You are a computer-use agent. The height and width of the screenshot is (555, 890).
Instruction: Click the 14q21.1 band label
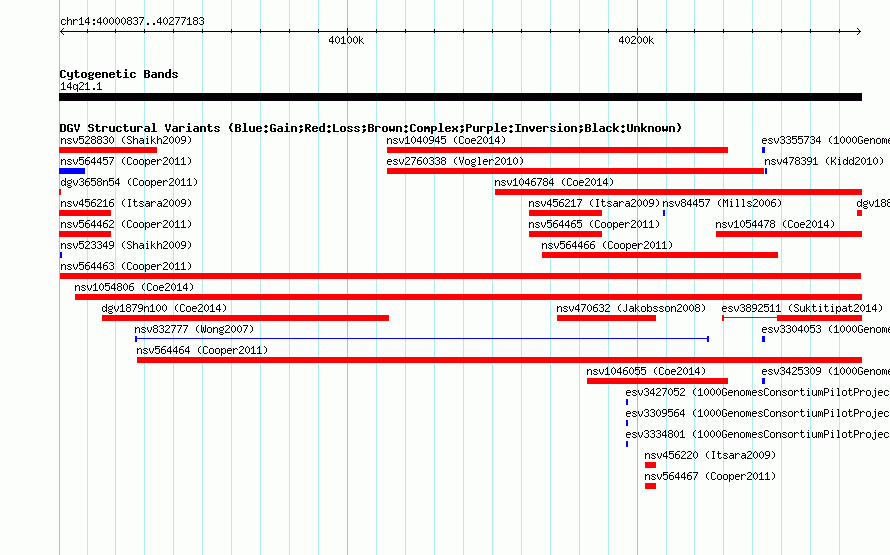click(x=81, y=86)
